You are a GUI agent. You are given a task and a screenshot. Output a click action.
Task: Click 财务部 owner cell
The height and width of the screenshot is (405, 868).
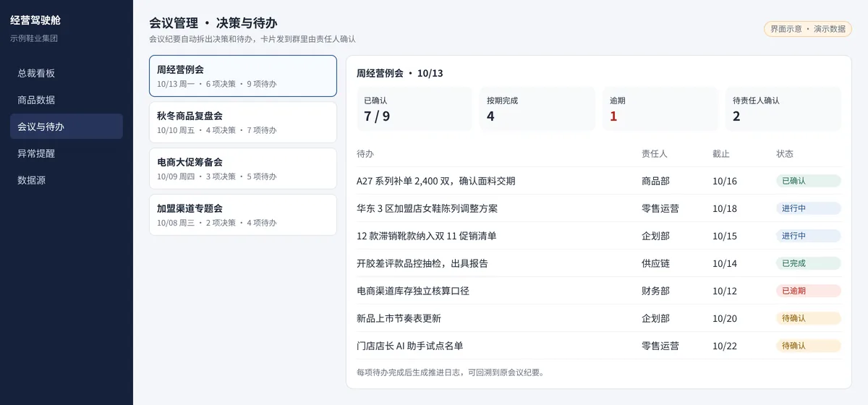[x=655, y=291]
